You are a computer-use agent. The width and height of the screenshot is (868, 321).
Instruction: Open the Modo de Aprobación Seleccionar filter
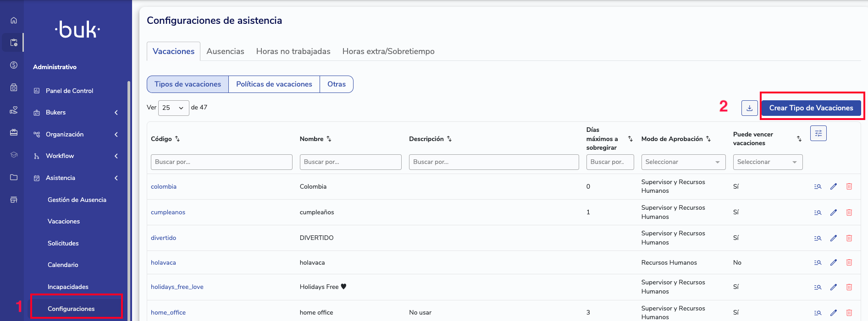pyautogui.click(x=683, y=162)
